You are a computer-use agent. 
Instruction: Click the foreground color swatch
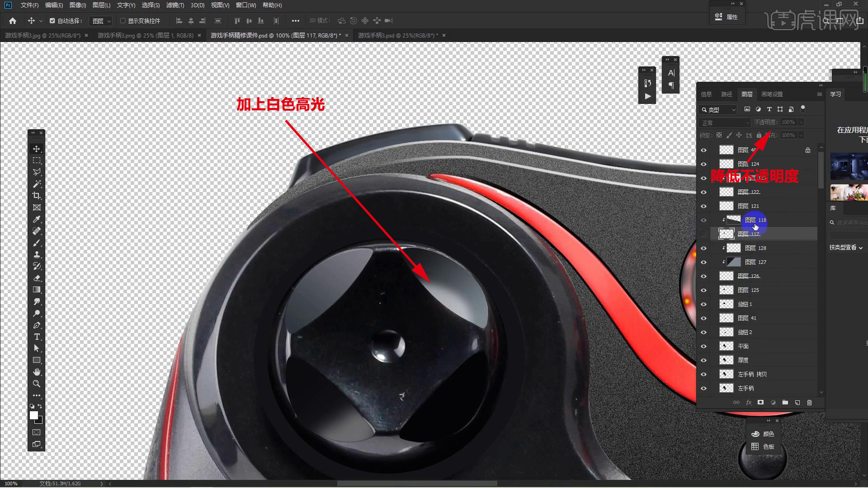point(33,415)
